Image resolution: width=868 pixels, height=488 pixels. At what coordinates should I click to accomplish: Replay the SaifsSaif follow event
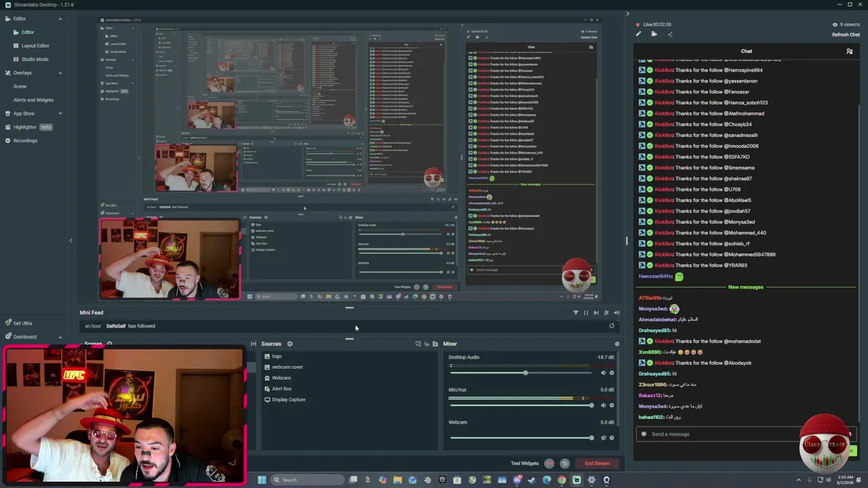(612, 326)
